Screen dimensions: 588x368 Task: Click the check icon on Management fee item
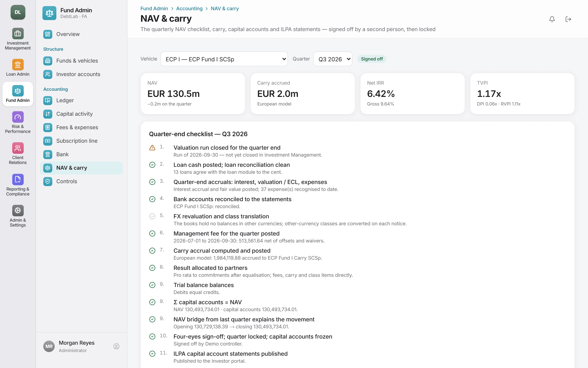coord(152,234)
